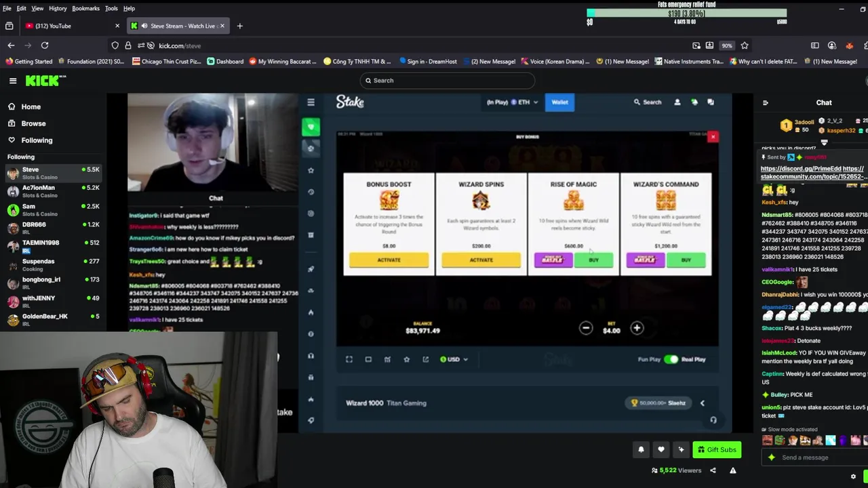
Task: Open the Dashboard bookmark
Action: (x=225, y=62)
